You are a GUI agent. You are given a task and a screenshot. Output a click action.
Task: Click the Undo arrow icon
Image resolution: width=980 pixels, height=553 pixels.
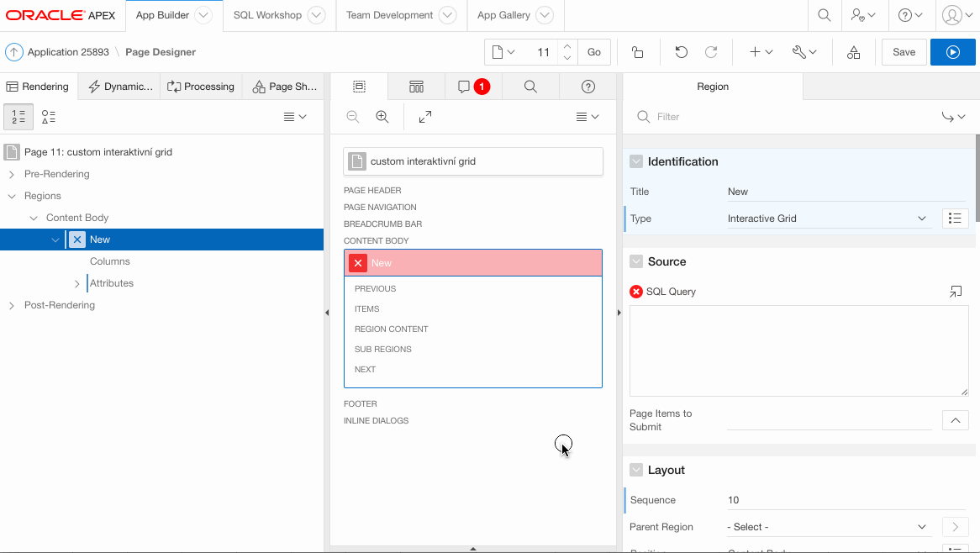pyautogui.click(x=681, y=52)
